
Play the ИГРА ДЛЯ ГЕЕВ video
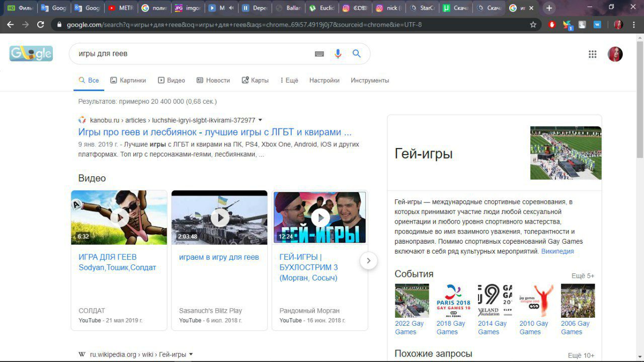119,218
